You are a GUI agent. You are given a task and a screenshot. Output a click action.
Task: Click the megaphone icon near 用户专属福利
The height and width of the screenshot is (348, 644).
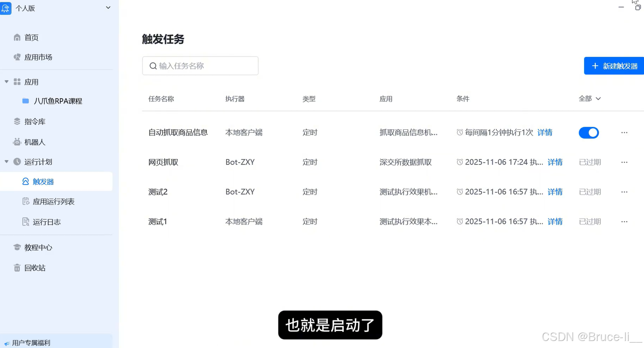7,343
